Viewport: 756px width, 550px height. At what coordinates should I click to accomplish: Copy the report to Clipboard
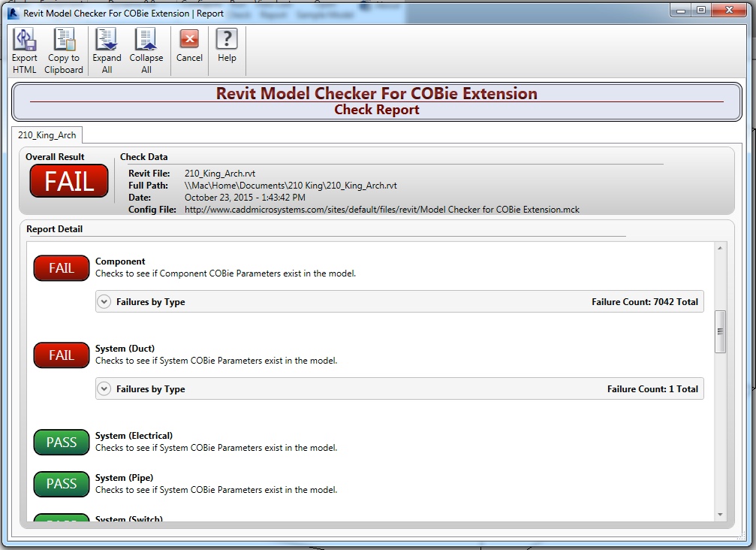pyautogui.click(x=64, y=48)
